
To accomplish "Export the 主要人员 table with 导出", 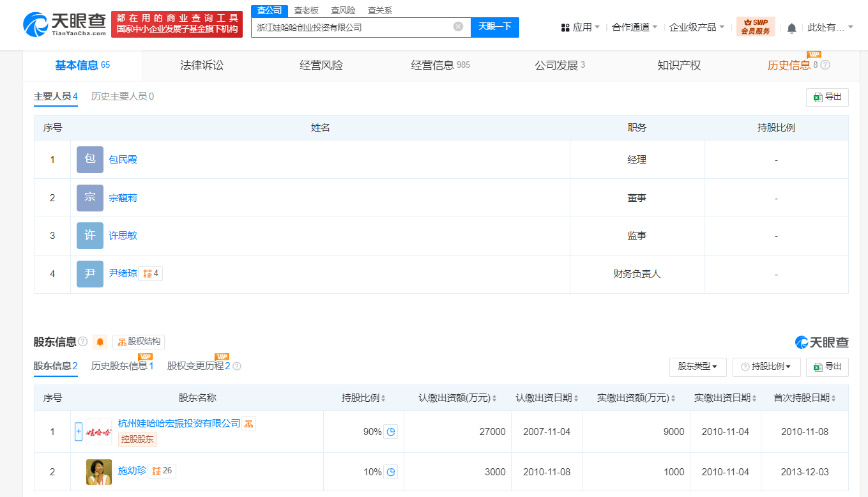I will point(827,97).
